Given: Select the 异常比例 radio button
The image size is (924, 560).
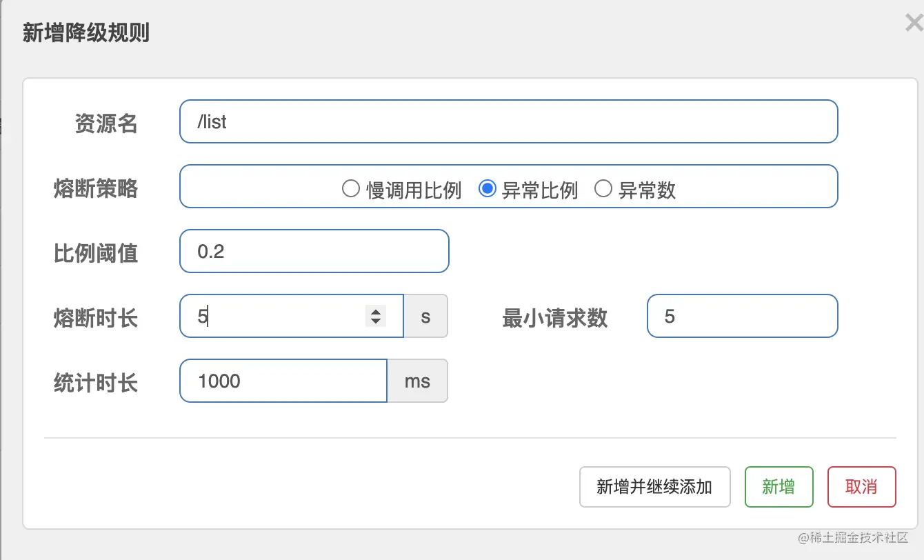Looking at the screenshot, I should [x=487, y=188].
